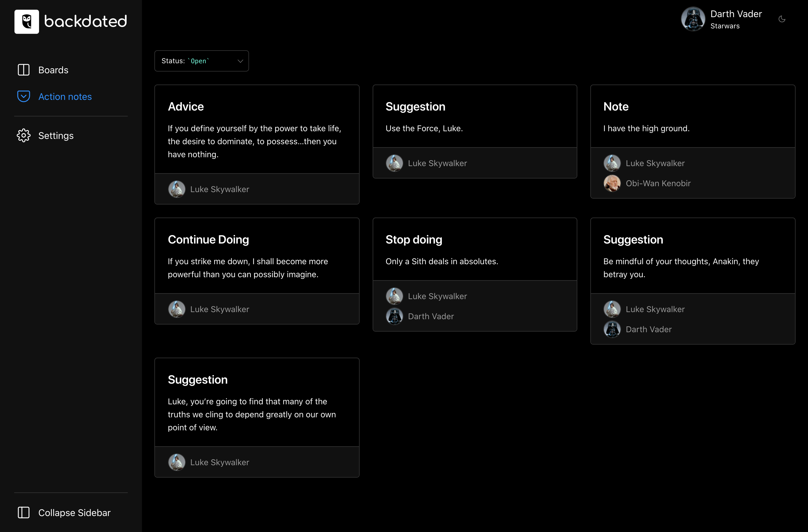Click the collapse sidebar icon

click(x=24, y=512)
